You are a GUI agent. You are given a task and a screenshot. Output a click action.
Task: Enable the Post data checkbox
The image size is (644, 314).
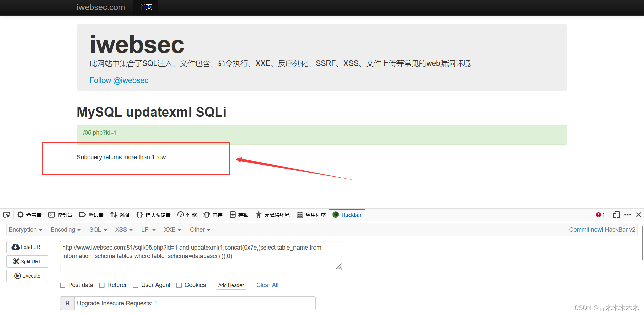[x=63, y=285]
